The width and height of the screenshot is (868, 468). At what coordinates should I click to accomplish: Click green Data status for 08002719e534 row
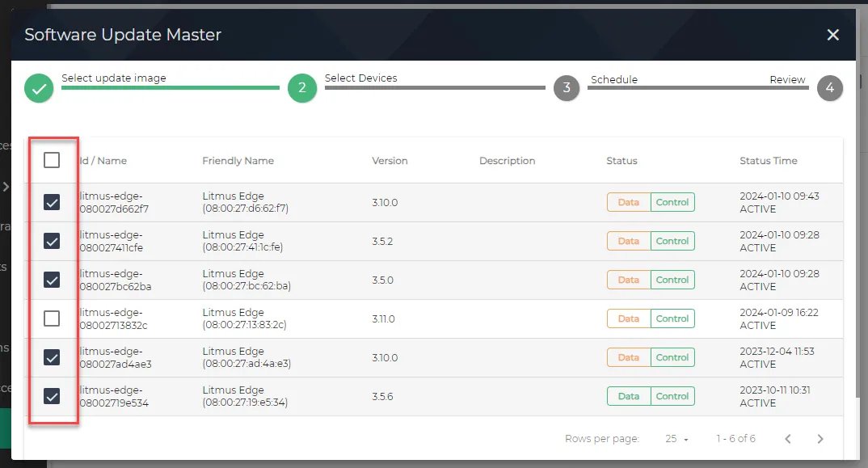coord(628,396)
